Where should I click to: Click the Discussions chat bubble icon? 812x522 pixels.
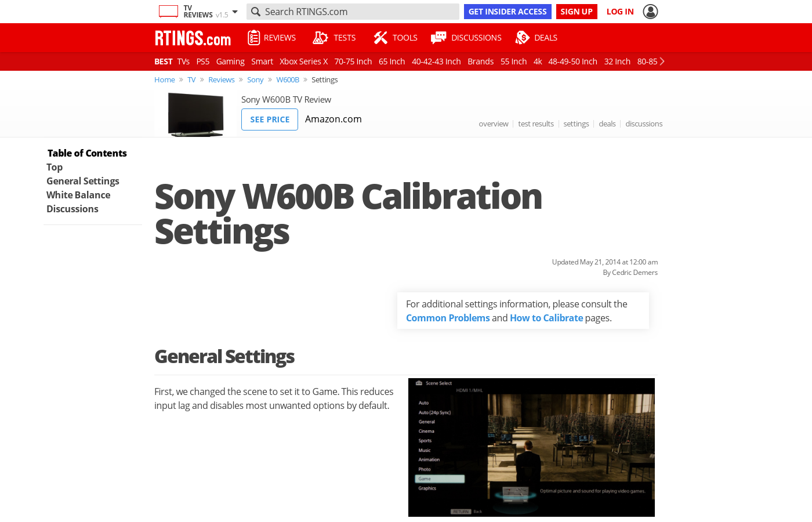[x=438, y=38]
